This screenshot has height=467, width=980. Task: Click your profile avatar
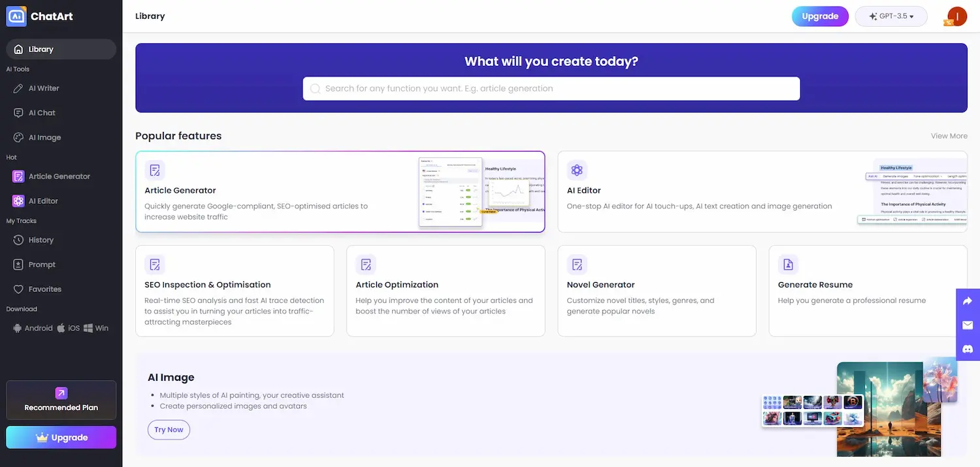(x=955, y=16)
